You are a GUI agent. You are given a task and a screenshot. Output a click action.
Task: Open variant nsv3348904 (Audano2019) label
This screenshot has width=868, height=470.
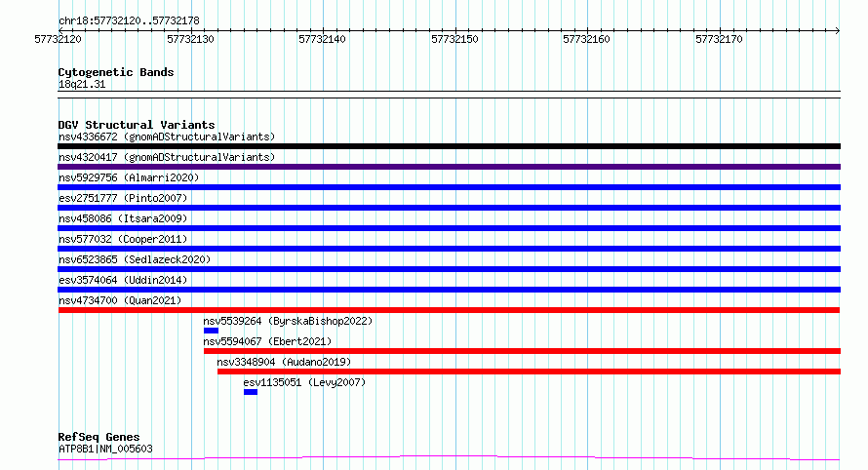click(284, 362)
